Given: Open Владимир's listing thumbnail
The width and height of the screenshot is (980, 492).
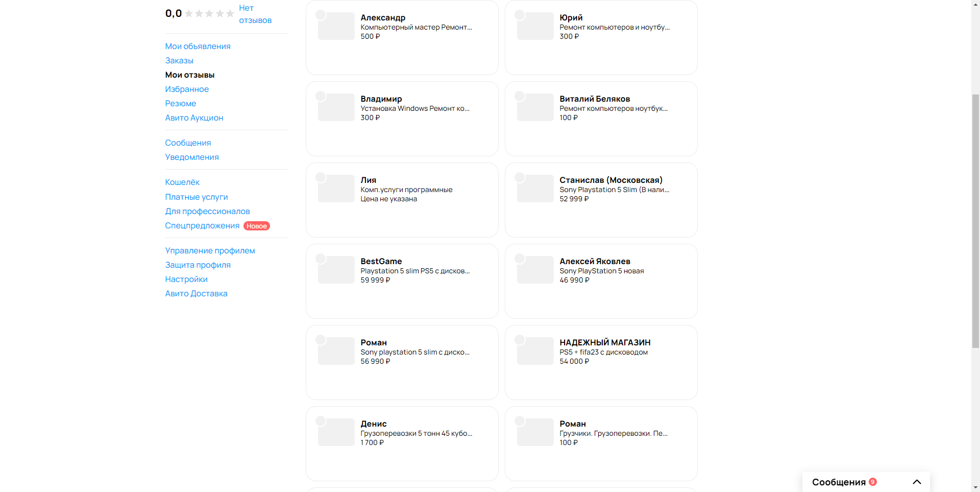Looking at the screenshot, I should 336,107.
